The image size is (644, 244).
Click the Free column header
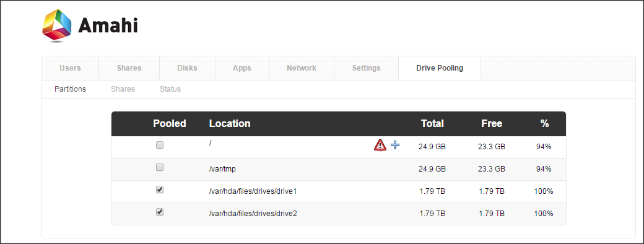click(492, 124)
